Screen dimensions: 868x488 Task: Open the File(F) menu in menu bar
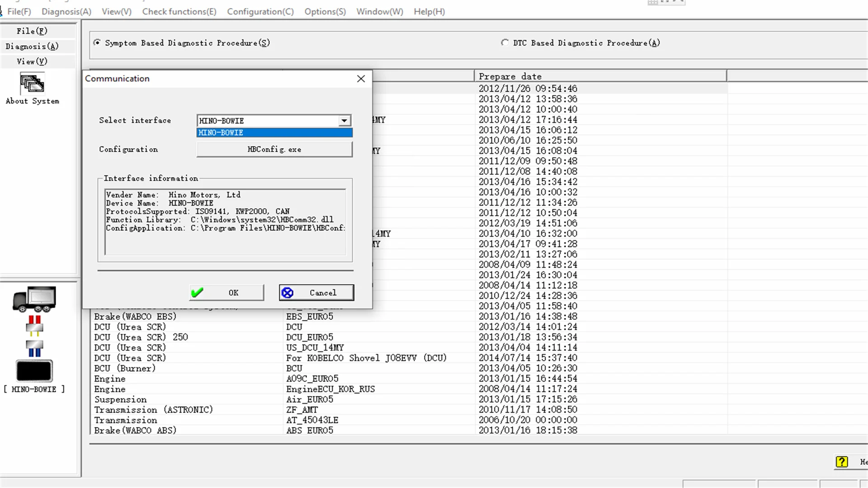click(x=19, y=12)
